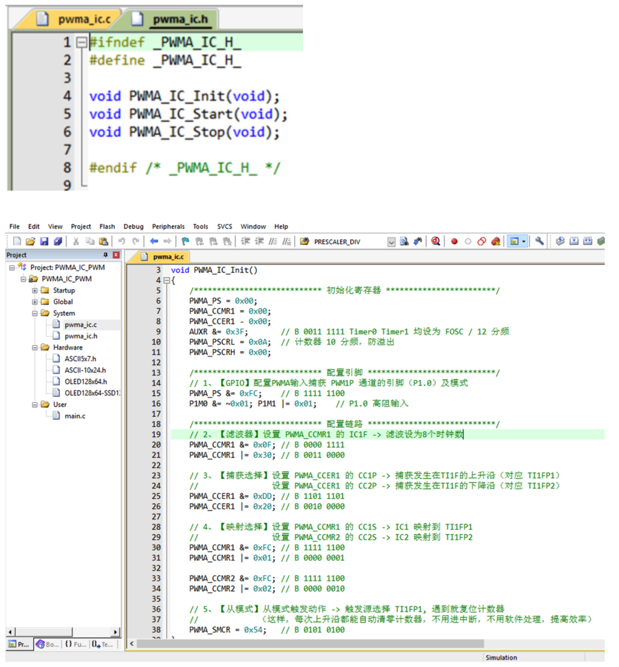Open the Debug menu
The image size is (619, 667).
coord(134,226)
